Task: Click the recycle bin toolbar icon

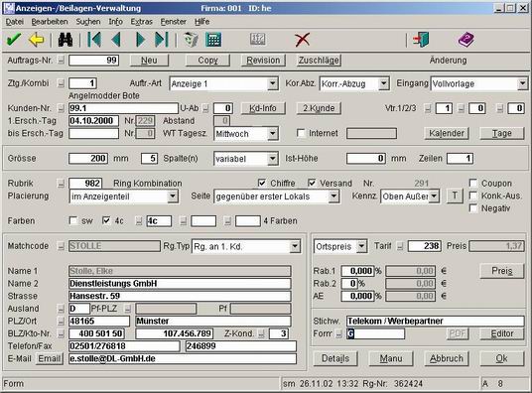Action: 191,40
